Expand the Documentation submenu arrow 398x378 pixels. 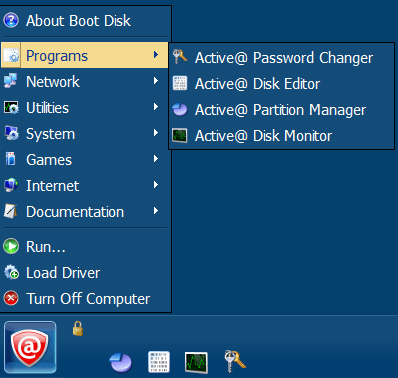(x=156, y=211)
